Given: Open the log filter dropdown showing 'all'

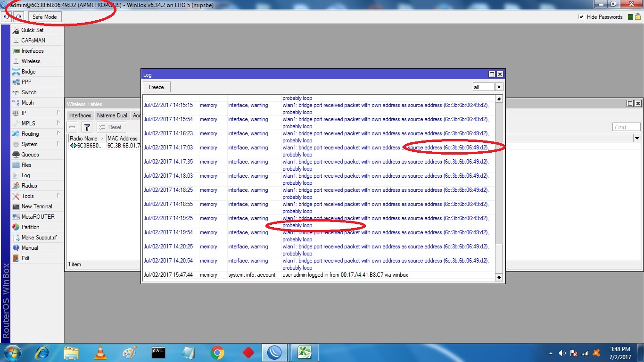Looking at the screenshot, I should point(498,87).
